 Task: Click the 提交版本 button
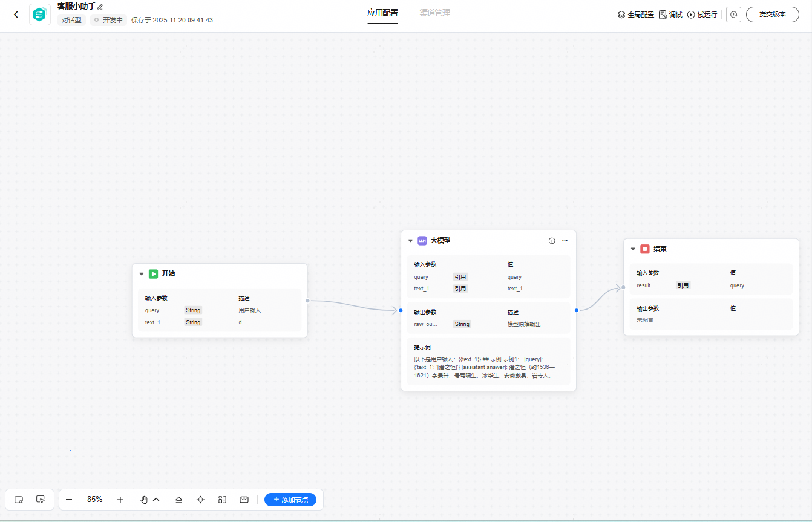pos(772,15)
